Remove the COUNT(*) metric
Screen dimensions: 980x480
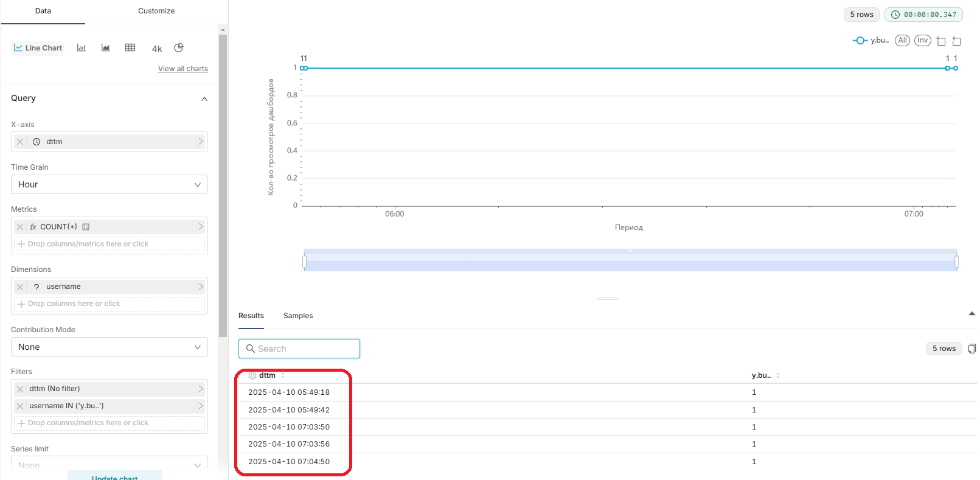click(x=20, y=227)
